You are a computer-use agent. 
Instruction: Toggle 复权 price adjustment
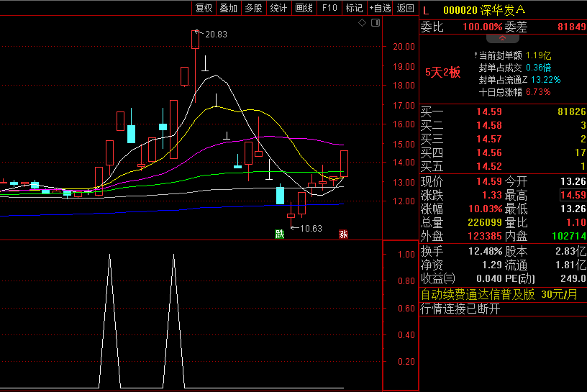204,8
